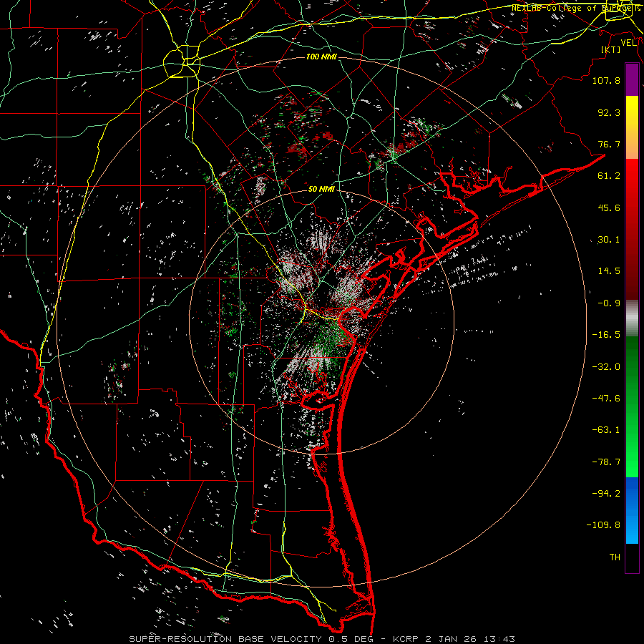Click the TH threshold label
Screen dimensions: 644x644
615,557
